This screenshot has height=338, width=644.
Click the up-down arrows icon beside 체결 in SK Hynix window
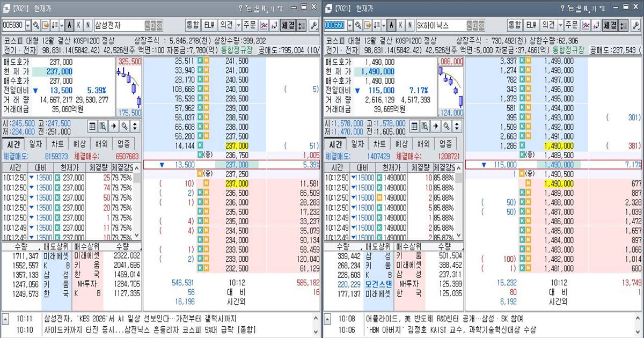click(623, 25)
